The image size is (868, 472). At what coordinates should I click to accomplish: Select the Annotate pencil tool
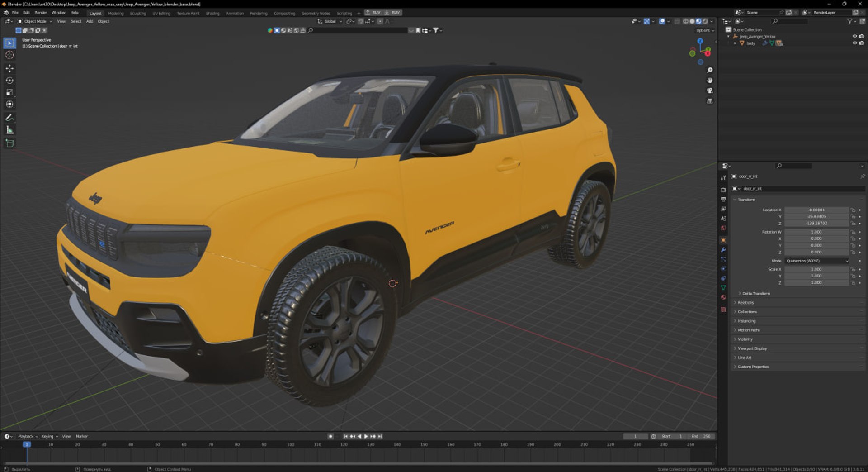(9, 118)
